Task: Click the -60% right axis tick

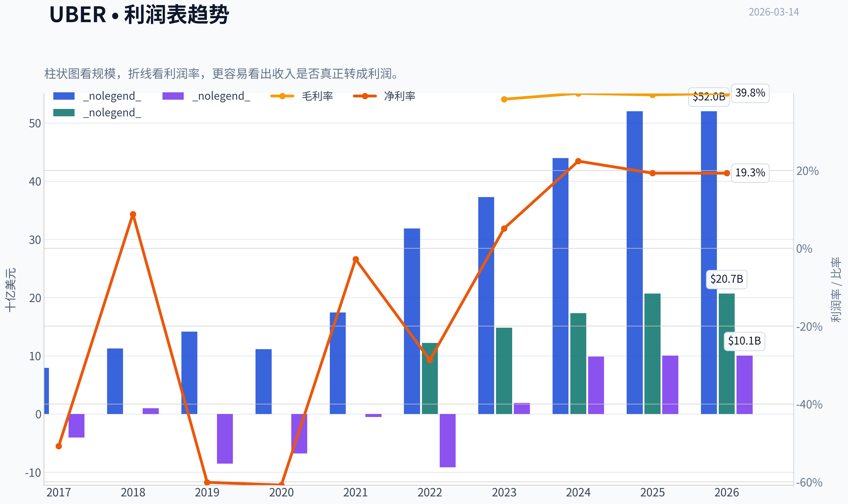Action: point(809,482)
